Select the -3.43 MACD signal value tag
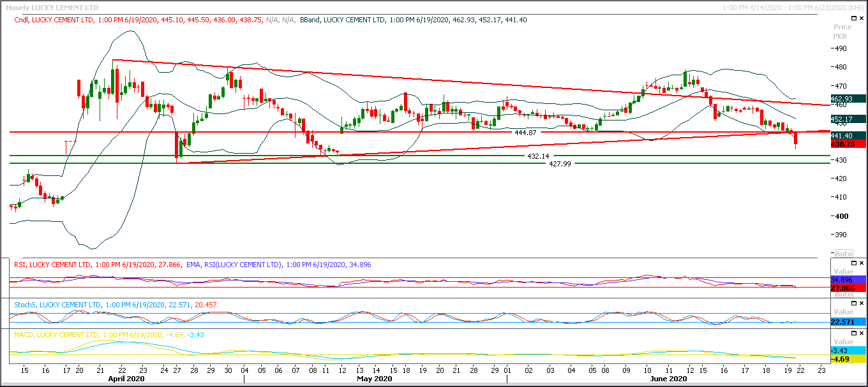868x387 pixels. click(848, 351)
